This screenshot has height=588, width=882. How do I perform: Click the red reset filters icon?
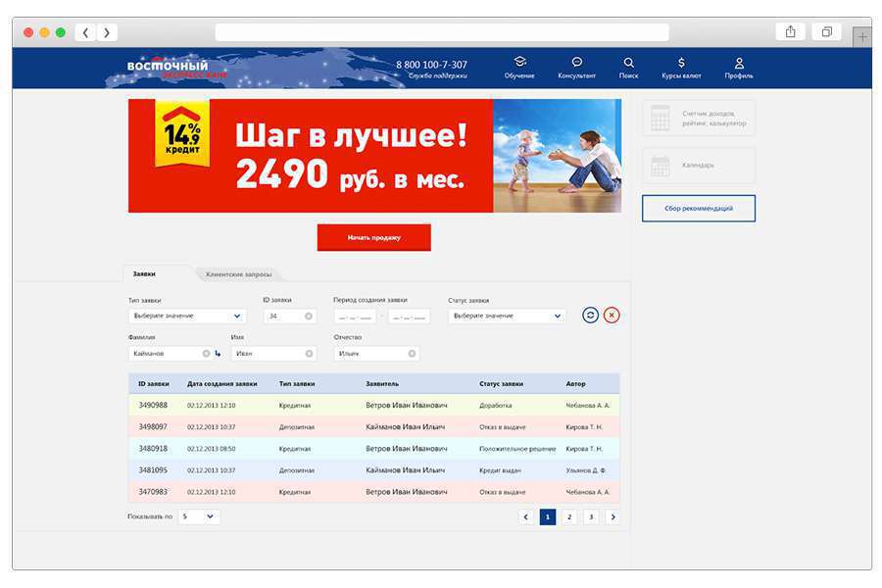point(612,315)
